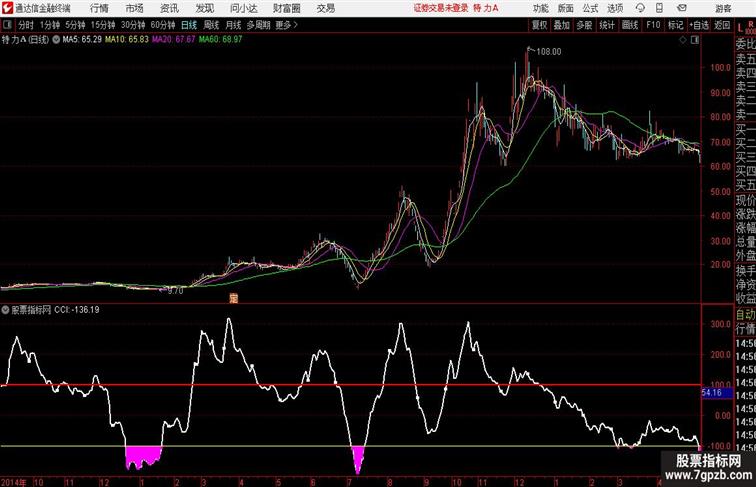Switch to 5分钟 chart period
This screenshot has width=756, height=487.
[x=75, y=25]
